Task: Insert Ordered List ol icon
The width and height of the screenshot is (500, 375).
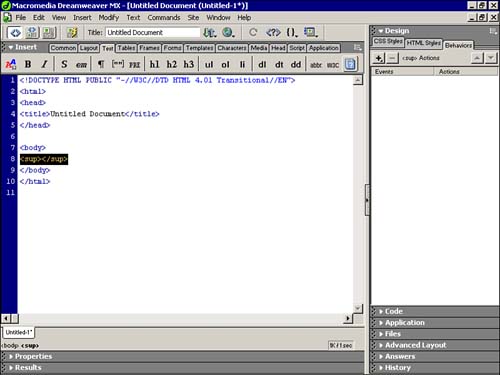Action: tap(225, 65)
